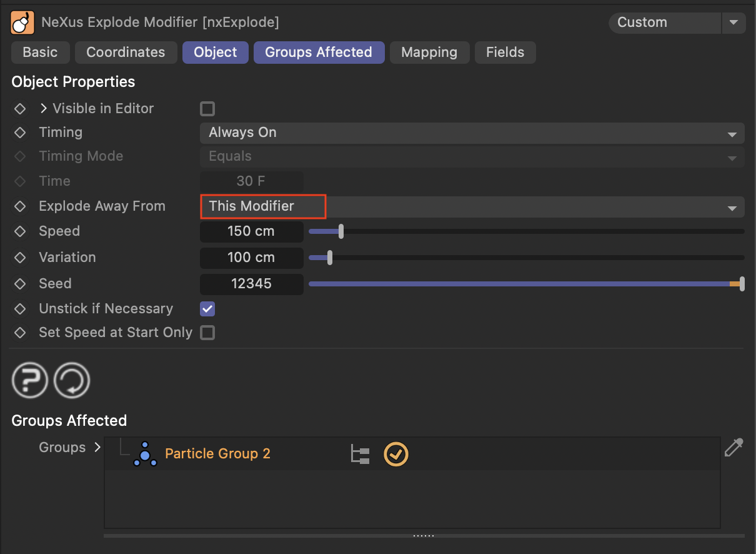Click the Variation value field showing 100 cm
The image size is (756, 554).
251,258
